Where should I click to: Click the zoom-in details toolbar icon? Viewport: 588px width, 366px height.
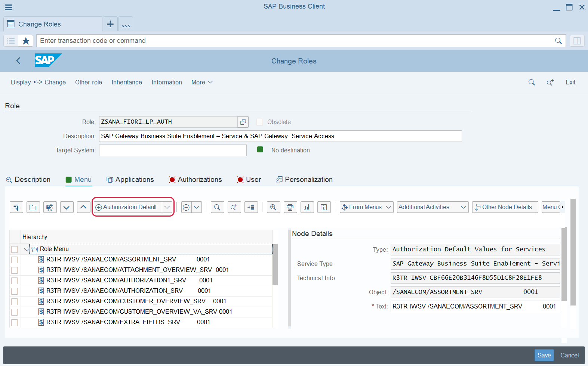coord(274,207)
